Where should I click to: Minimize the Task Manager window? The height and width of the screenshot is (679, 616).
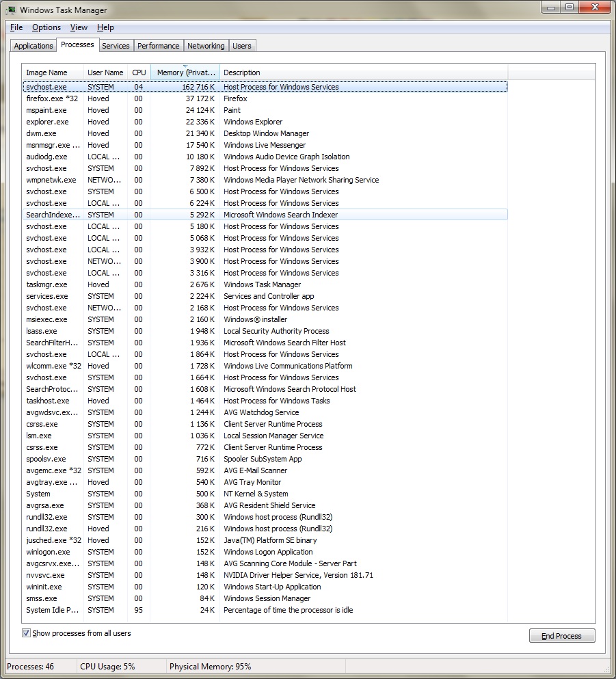[x=551, y=8]
